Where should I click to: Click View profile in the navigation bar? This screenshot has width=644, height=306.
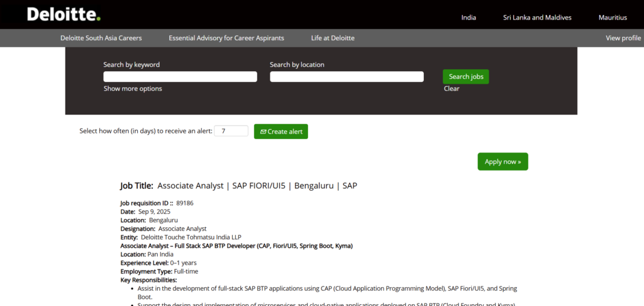(x=623, y=38)
